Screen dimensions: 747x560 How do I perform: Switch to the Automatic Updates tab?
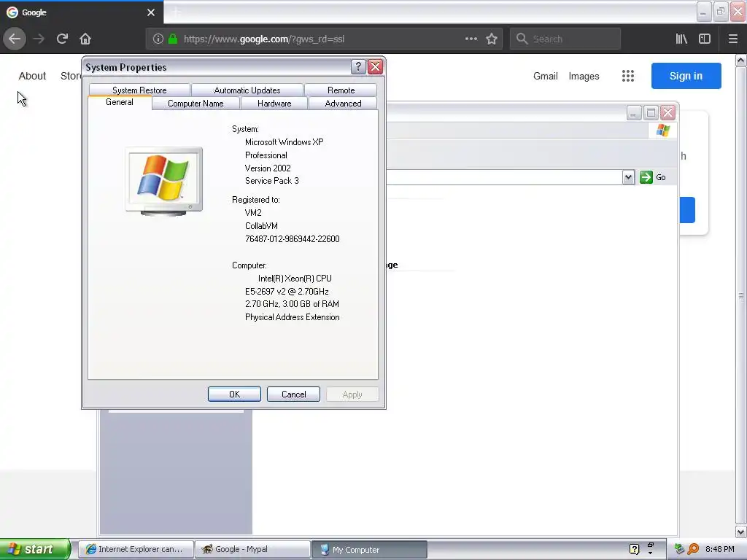pyautogui.click(x=247, y=90)
